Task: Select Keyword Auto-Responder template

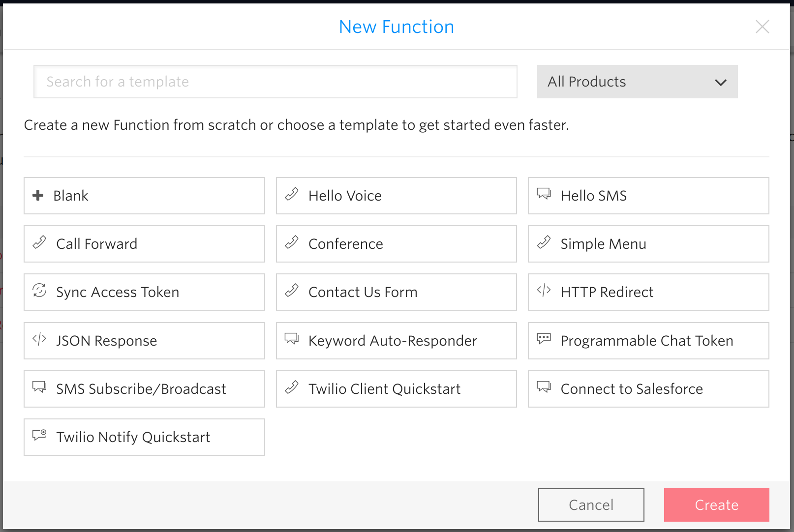Action: [x=396, y=341]
